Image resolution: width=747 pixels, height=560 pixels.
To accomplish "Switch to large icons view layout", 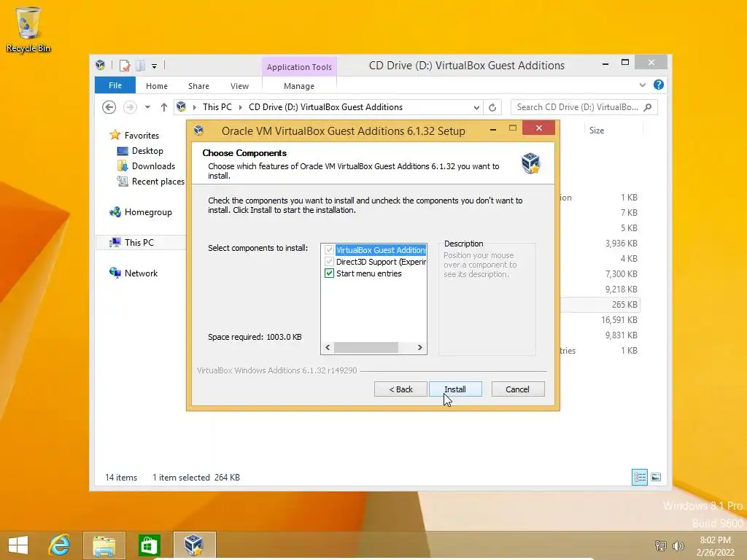I will tap(656, 477).
